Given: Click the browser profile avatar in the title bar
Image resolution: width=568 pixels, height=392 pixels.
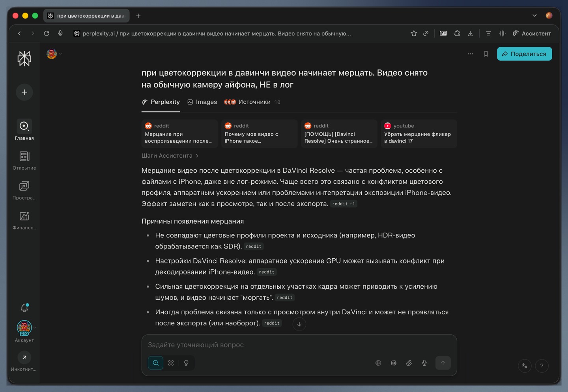Looking at the screenshot, I should coord(549,16).
